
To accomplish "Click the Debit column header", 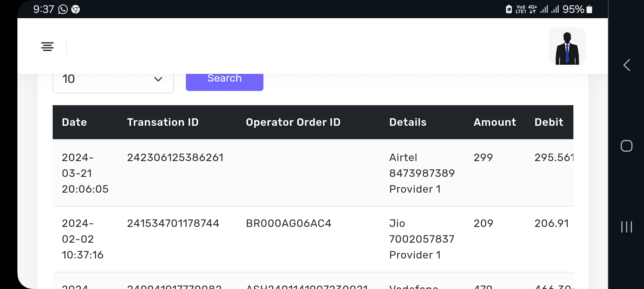I will pos(549,122).
